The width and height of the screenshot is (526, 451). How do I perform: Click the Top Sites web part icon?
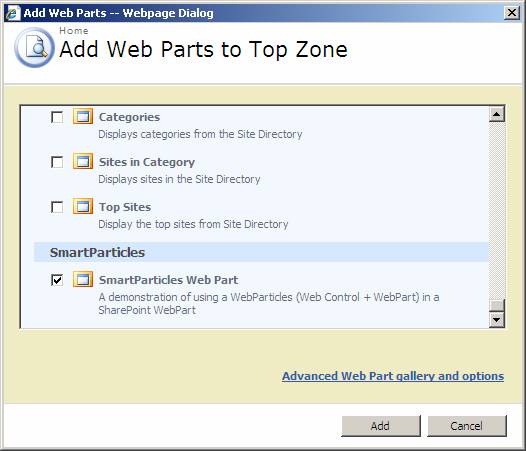[83, 206]
